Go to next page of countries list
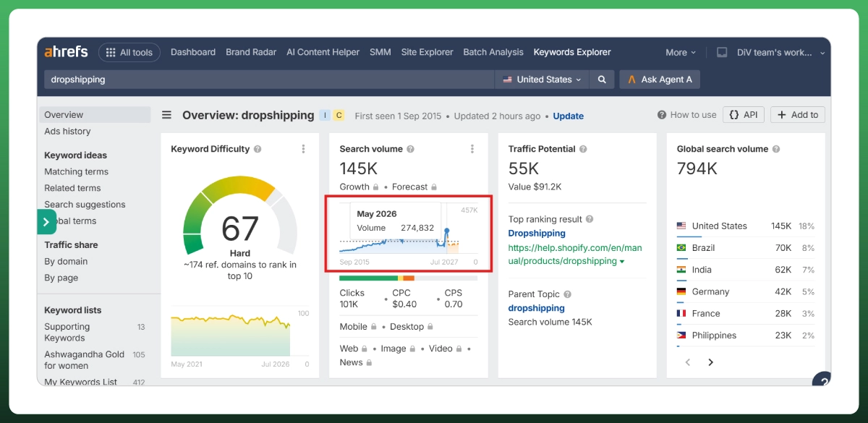The image size is (868, 423). point(710,362)
